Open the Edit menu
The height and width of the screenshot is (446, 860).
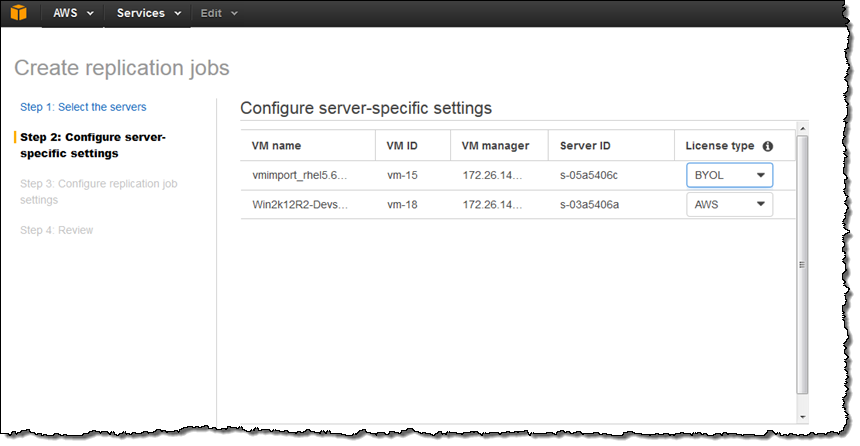(219, 13)
